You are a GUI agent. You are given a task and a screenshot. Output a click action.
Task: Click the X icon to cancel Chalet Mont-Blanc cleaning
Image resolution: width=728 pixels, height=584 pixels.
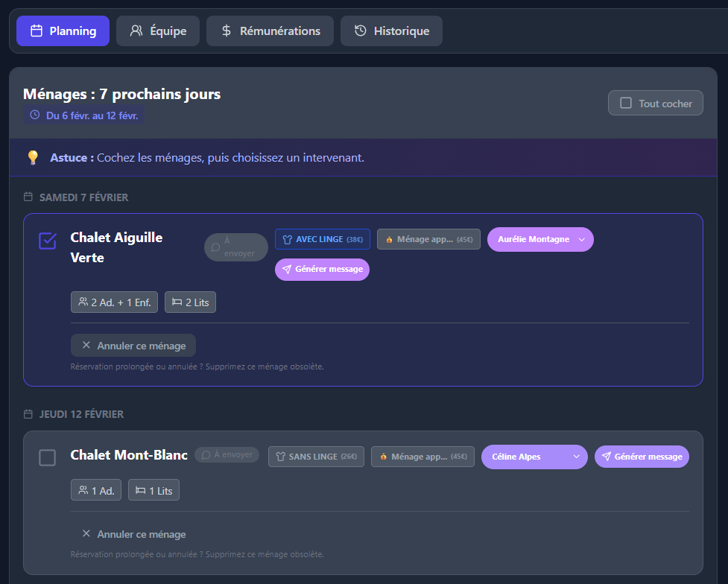pos(86,534)
